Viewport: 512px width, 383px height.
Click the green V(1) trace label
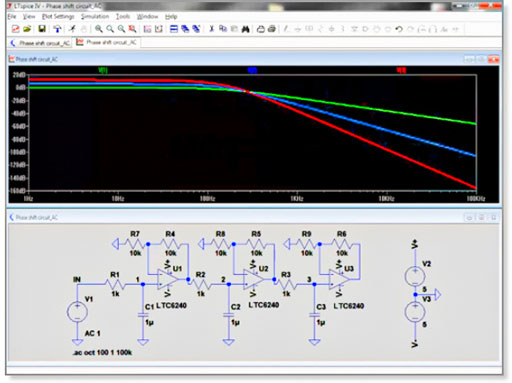coord(103,70)
